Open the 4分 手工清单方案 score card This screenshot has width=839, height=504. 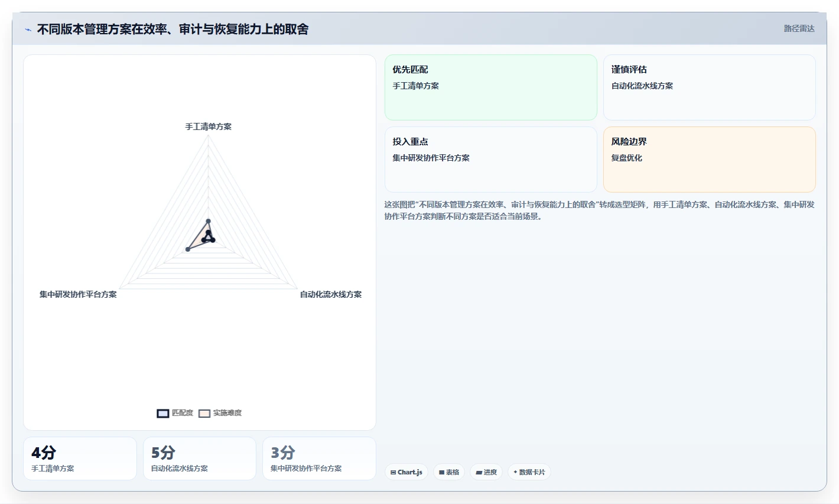[x=80, y=459]
